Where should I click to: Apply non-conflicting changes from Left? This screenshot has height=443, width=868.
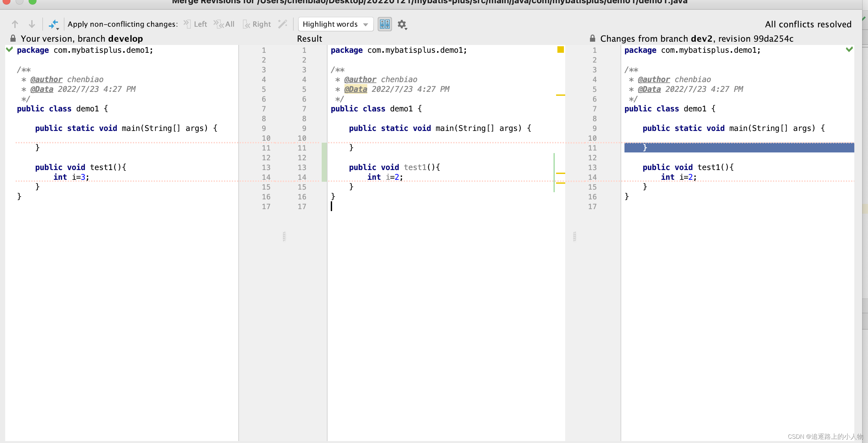point(195,24)
